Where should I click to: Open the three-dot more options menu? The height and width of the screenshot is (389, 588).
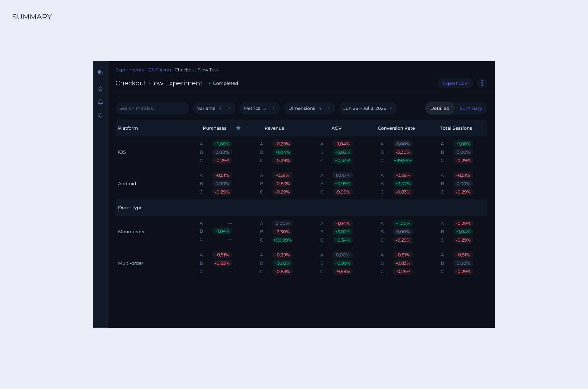point(482,83)
